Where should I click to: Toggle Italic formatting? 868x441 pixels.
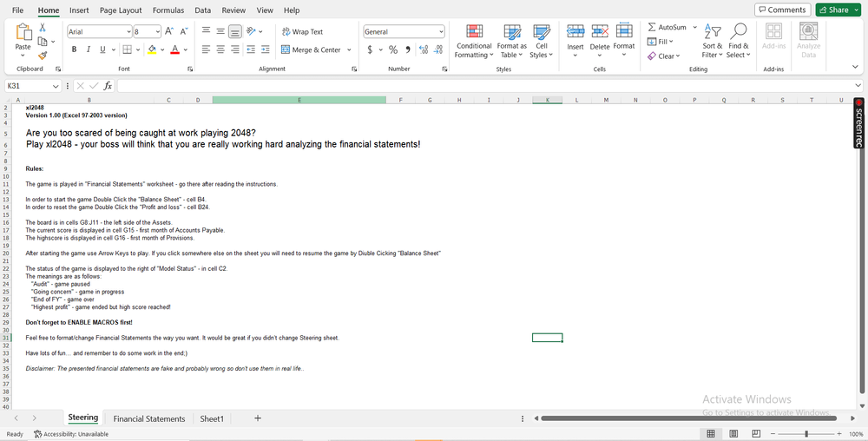pyautogui.click(x=89, y=49)
